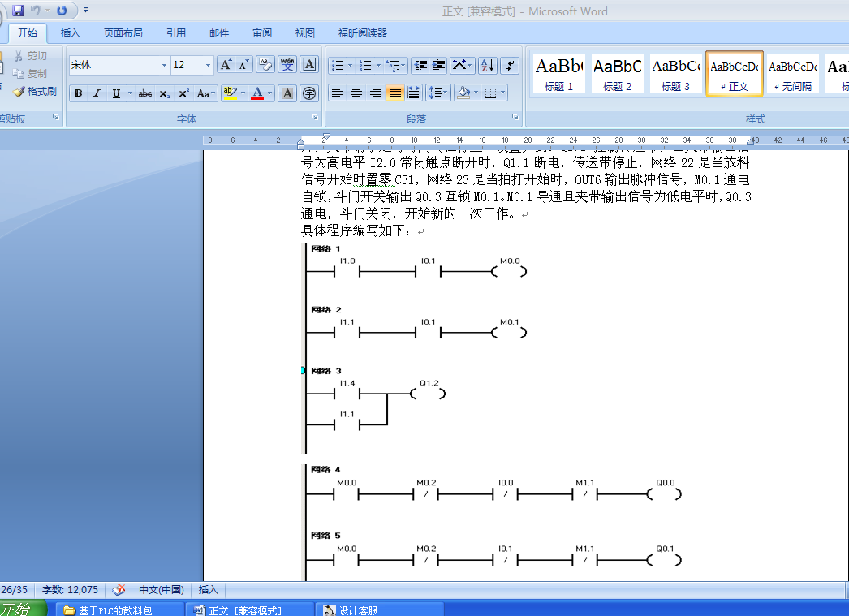Toggle Bold formatting

pyautogui.click(x=79, y=93)
